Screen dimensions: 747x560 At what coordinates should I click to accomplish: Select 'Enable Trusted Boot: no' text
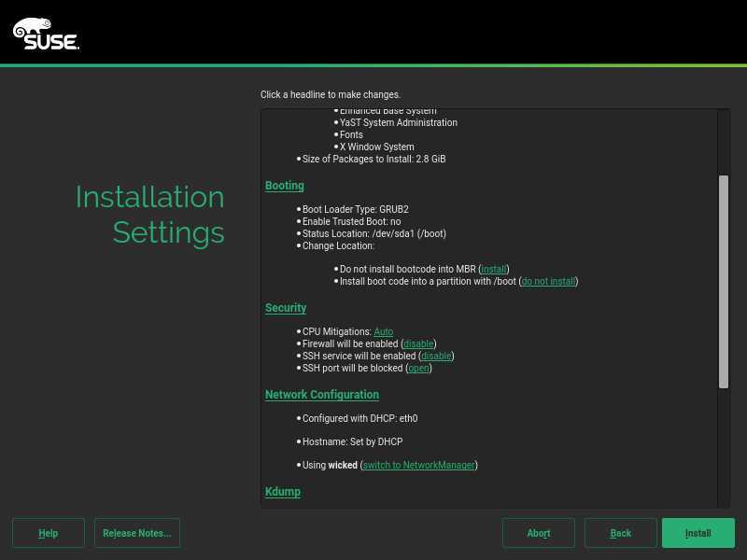(x=352, y=221)
